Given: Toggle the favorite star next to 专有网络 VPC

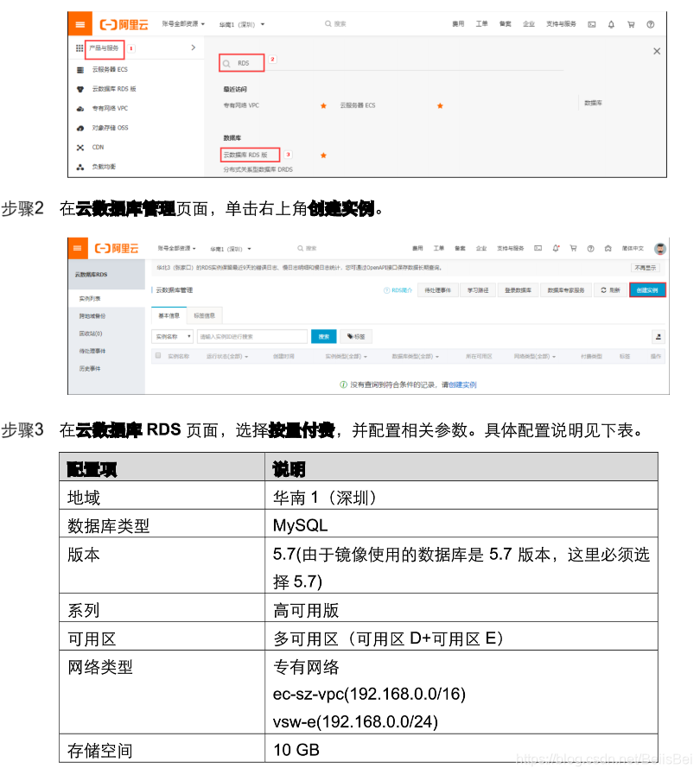Looking at the screenshot, I should point(323,105).
